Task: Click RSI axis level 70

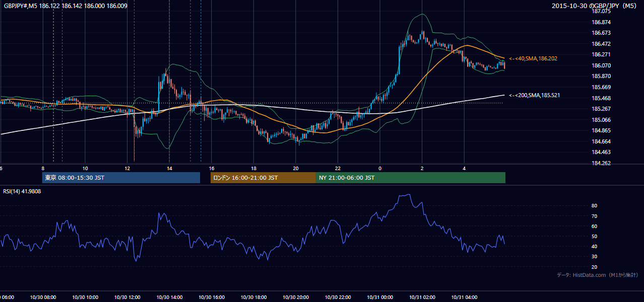Action: pos(595,216)
